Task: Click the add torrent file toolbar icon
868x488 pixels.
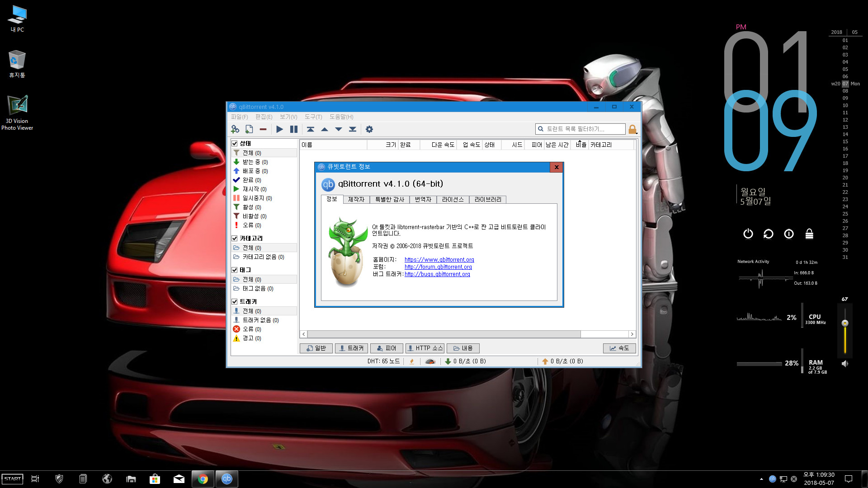Action: pyautogui.click(x=249, y=129)
